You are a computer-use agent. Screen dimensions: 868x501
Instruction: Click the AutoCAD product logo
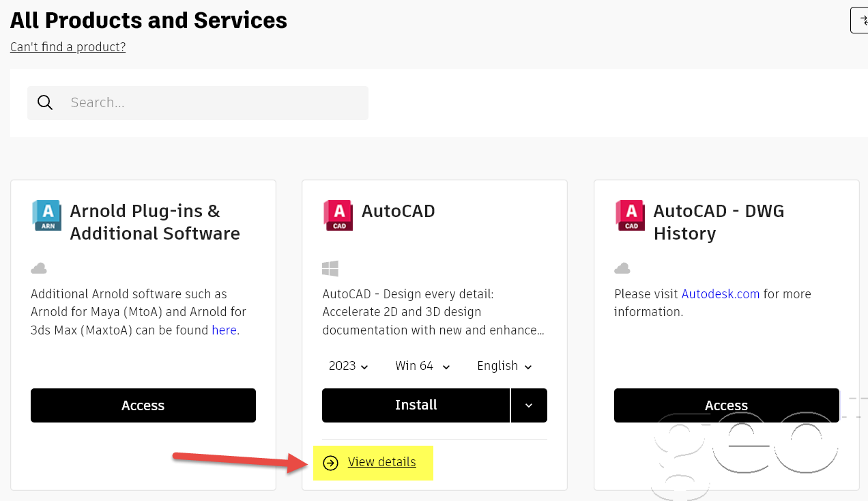coord(338,216)
